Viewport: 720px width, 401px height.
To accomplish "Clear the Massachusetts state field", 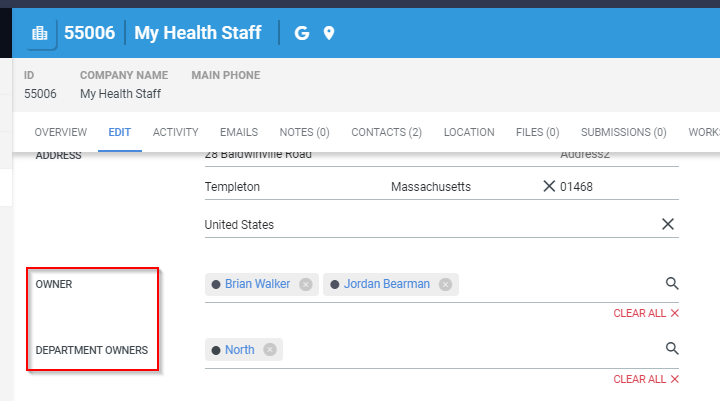I will (x=548, y=187).
